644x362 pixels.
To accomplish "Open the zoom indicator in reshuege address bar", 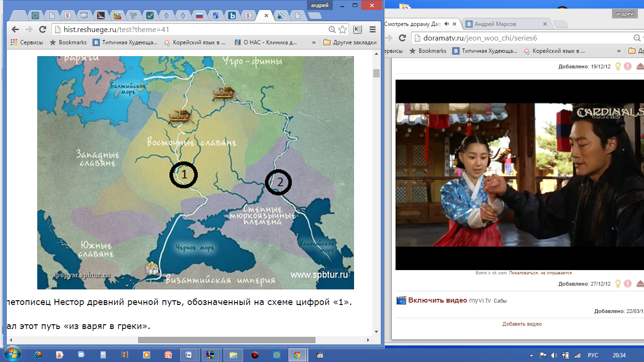I will click(332, 29).
